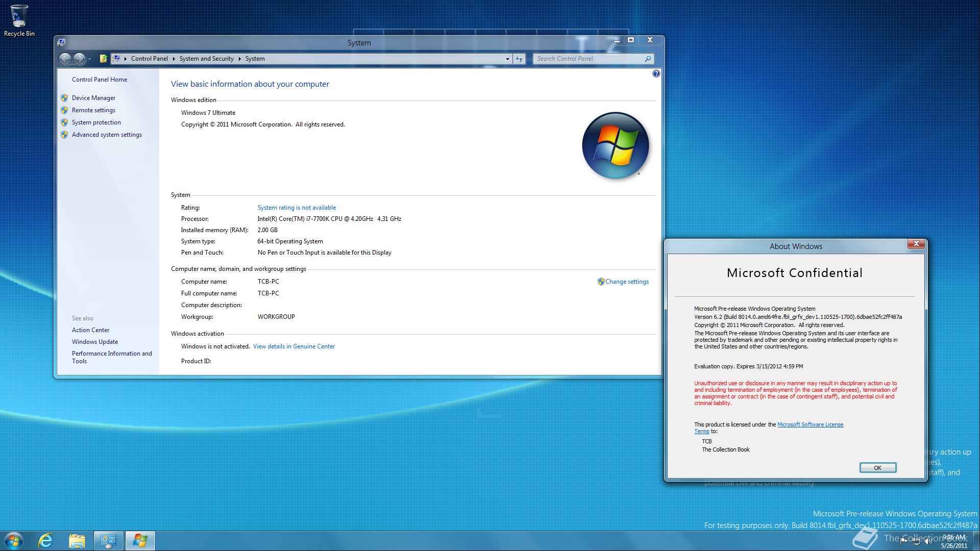Minimize the System window

pos(617,40)
